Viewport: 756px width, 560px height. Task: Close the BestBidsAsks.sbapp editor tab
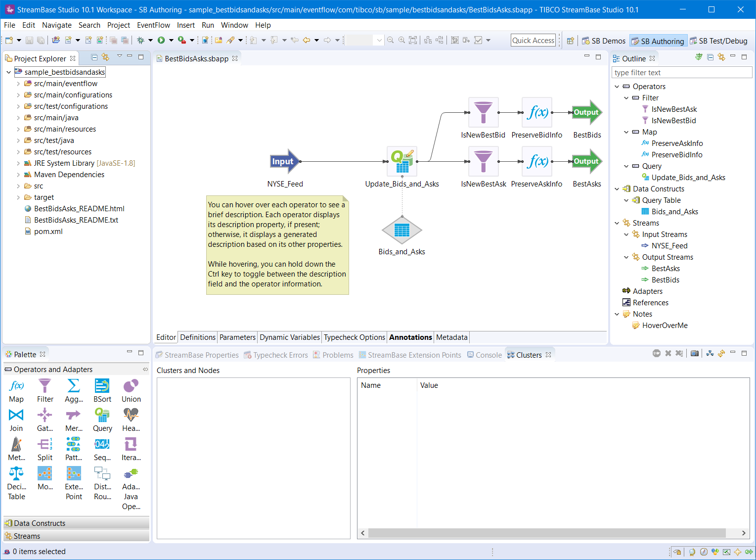point(235,58)
